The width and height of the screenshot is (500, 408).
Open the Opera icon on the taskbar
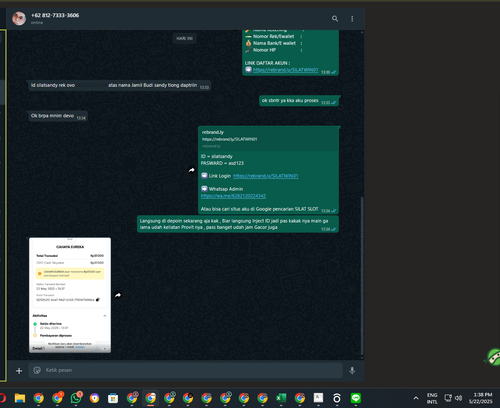point(2,398)
